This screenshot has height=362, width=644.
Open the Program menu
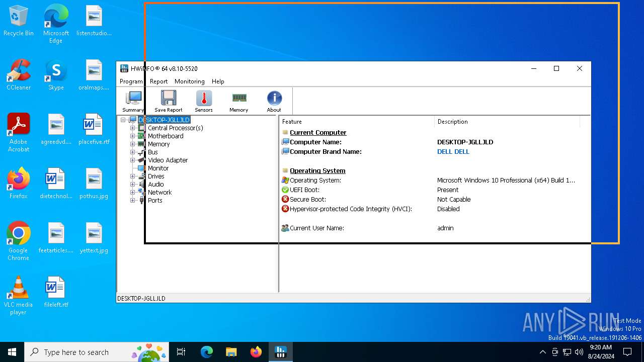point(131,81)
